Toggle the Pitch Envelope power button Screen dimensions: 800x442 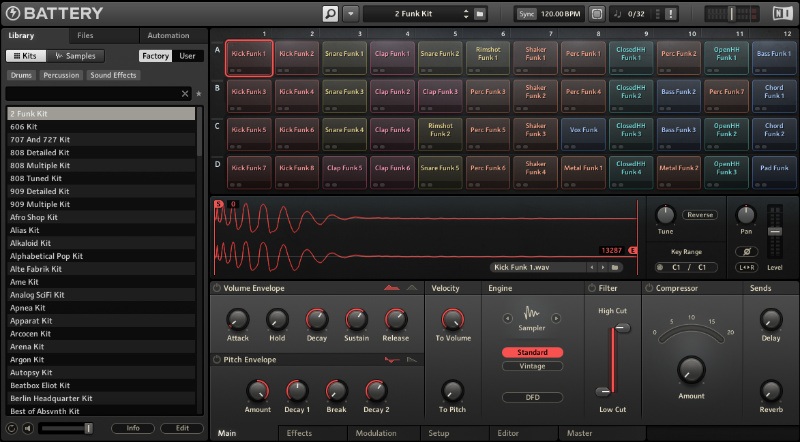(x=217, y=359)
